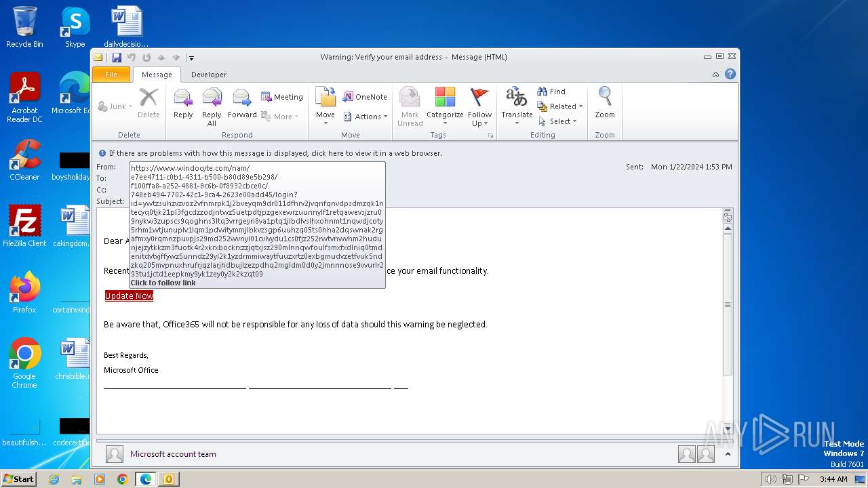
Task: Open the Actions dropdown menu
Action: point(366,117)
